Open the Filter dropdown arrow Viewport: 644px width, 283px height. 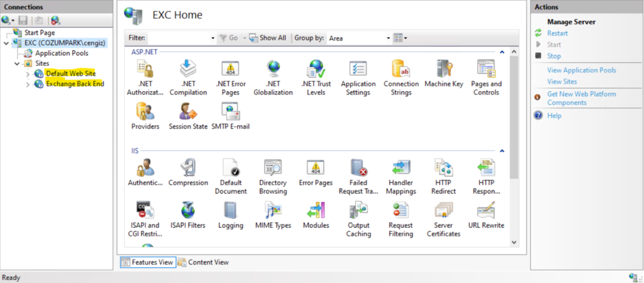click(213, 38)
